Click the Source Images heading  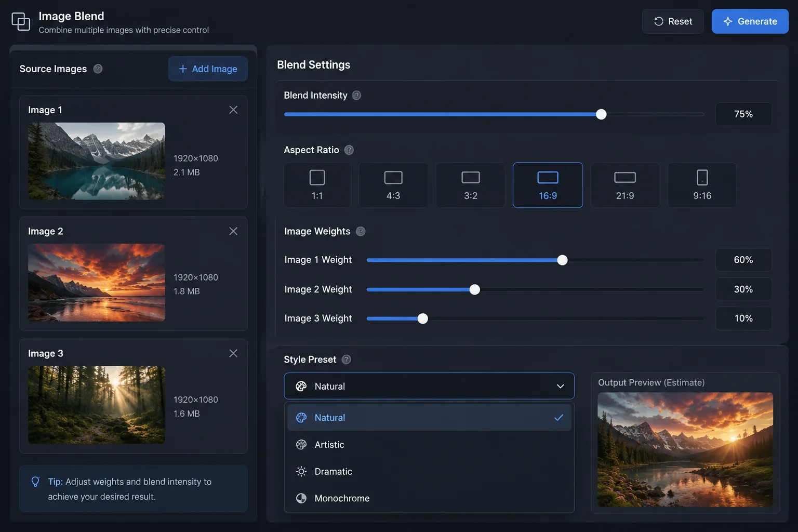coord(53,69)
